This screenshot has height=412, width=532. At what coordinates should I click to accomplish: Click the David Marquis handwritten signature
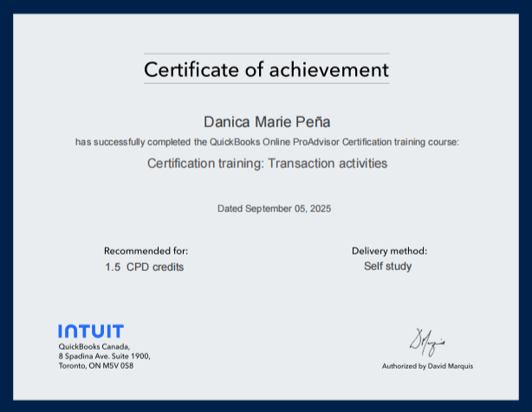tap(427, 342)
